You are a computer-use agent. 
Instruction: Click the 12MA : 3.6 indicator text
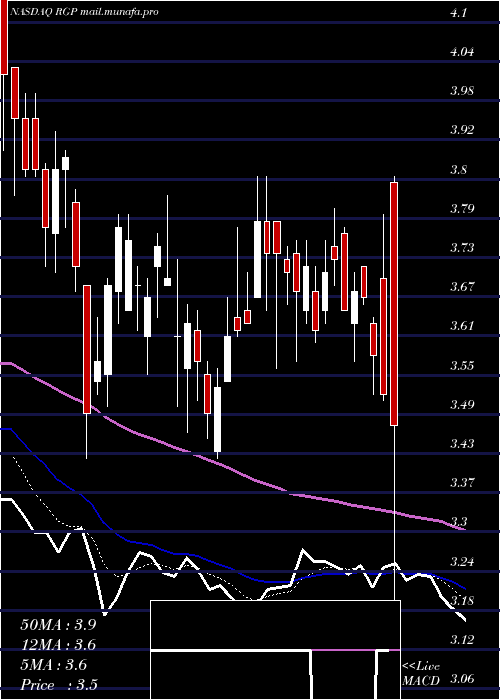pyautogui.click(x=58, y=645)
